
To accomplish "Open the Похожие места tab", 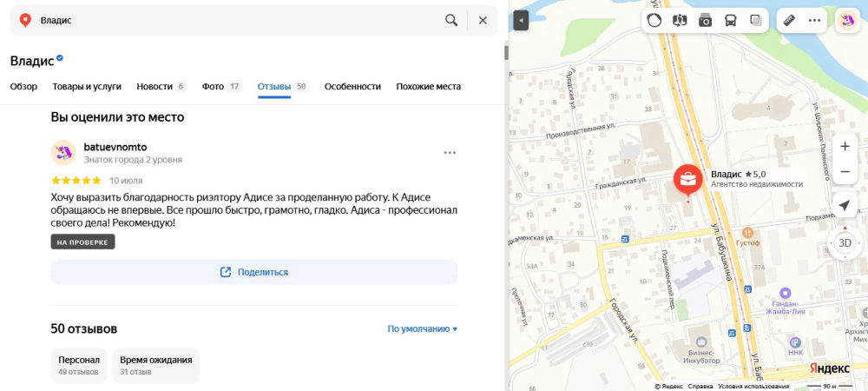I will pyautogui.click(x=429, y=86).
